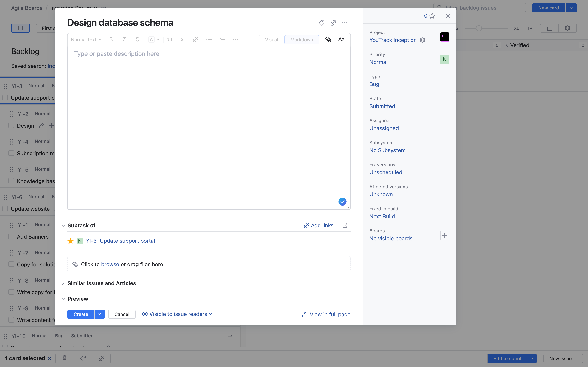Click the inline code icon

[x=183, y=40]
